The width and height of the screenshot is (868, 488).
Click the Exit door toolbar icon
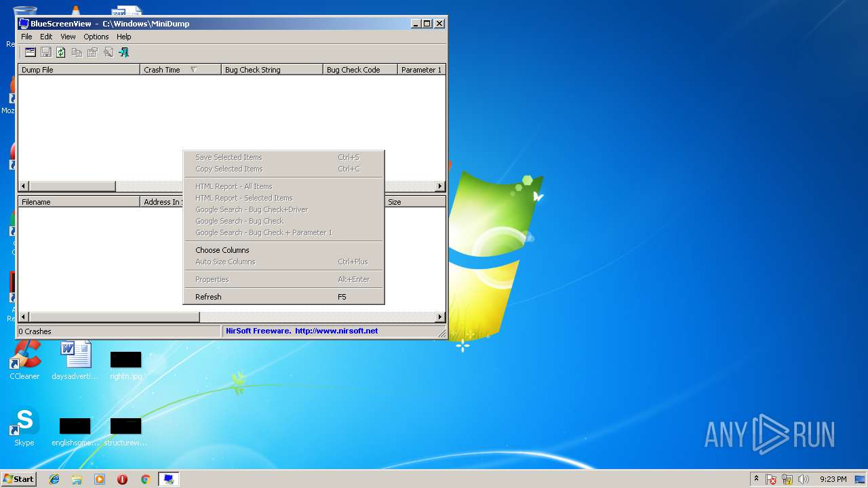123,52
